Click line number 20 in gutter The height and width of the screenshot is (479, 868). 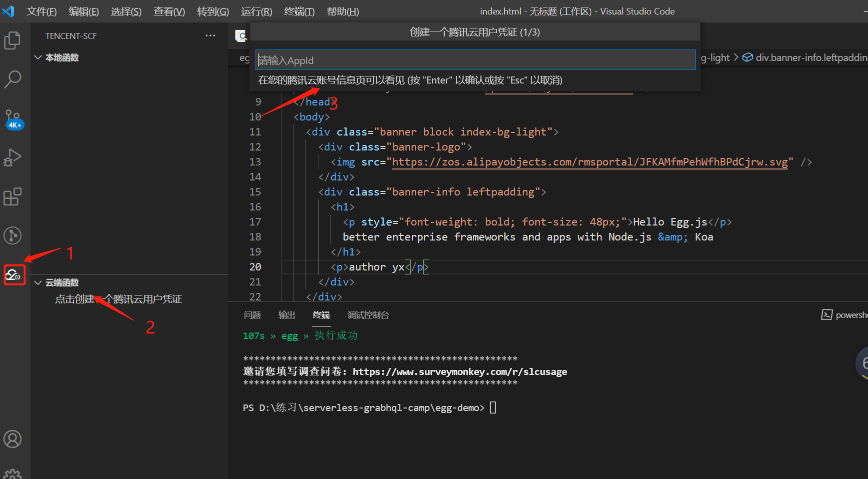pos(255,267)
